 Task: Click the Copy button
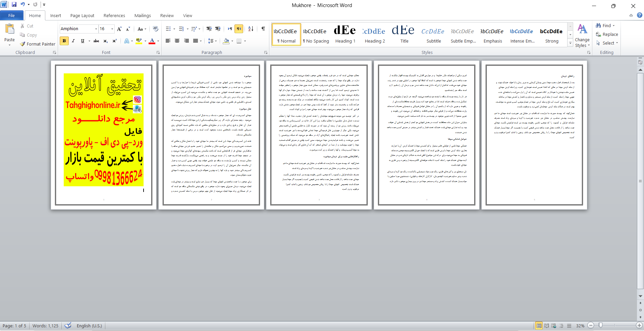(29, 35)
